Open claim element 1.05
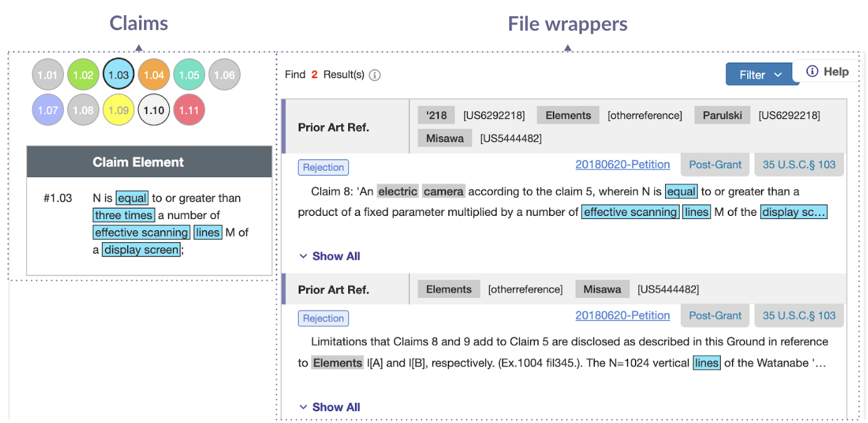 189,74
